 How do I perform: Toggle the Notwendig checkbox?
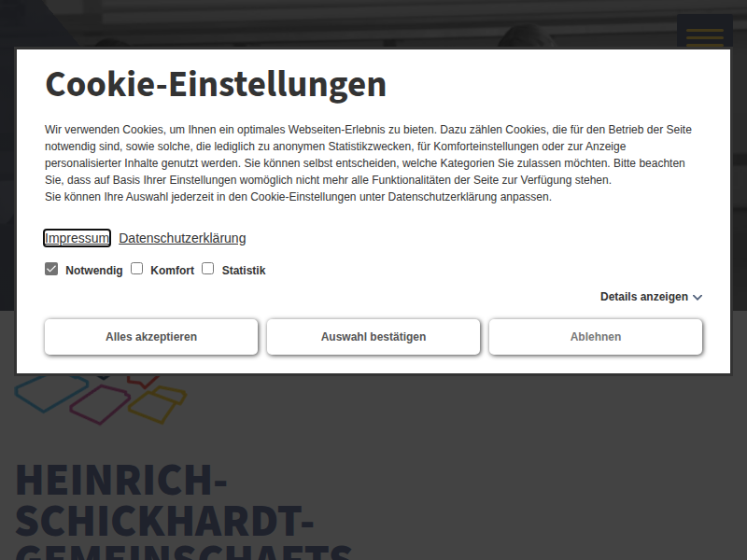click(x=51, y=269)
